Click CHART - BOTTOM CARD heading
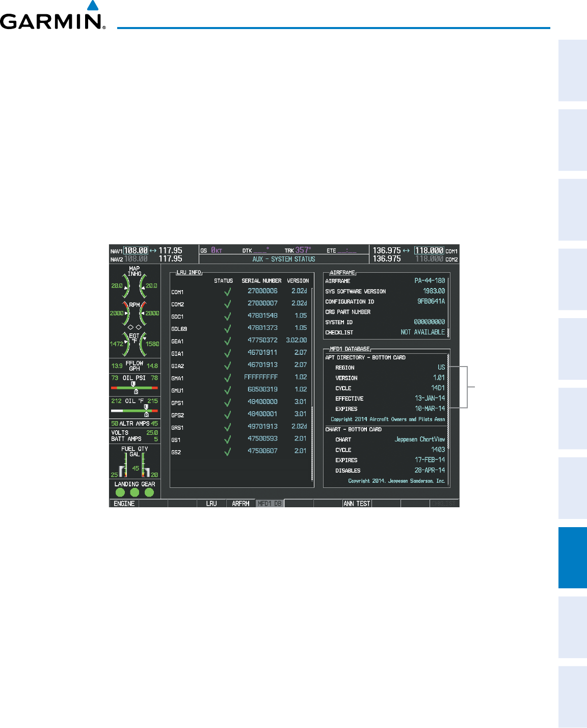The image size is (587, 728). coord(354,429)
